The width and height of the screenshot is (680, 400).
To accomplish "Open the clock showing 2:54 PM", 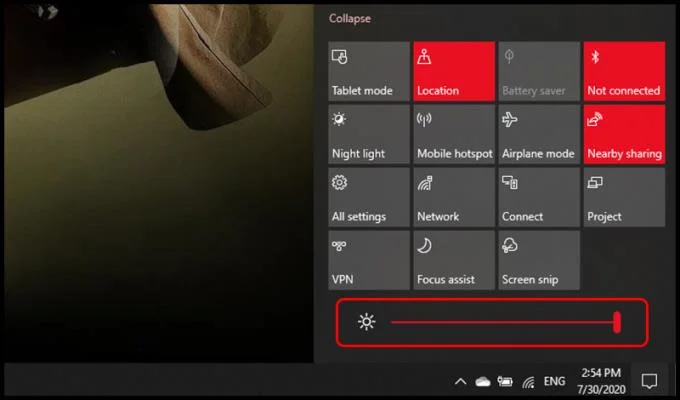I will click(601, 381).
